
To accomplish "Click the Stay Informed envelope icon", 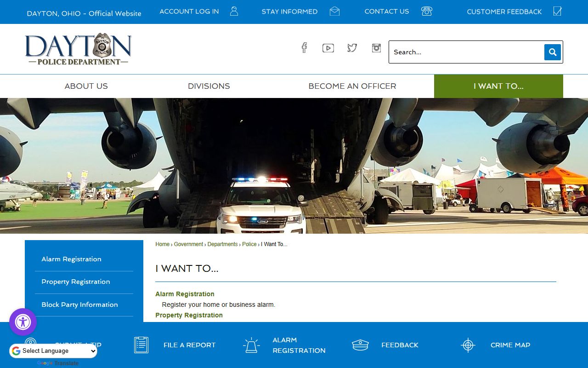I will point(334,11).
